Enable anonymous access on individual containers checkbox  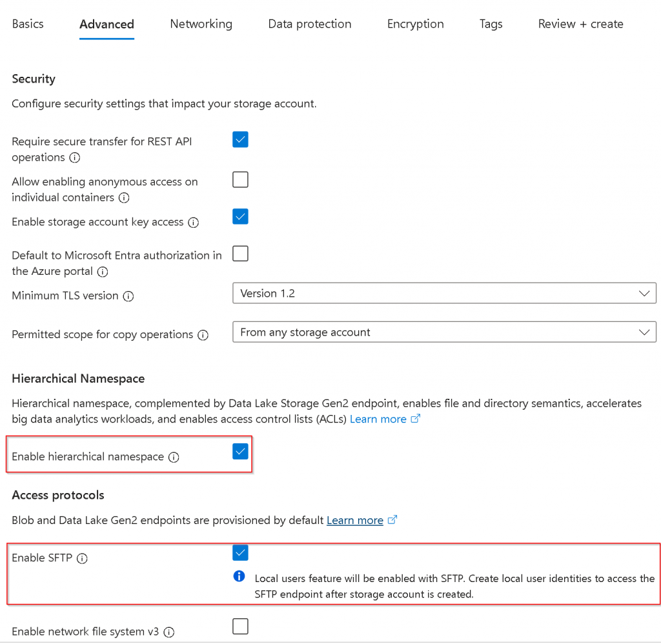coord(240,179)
